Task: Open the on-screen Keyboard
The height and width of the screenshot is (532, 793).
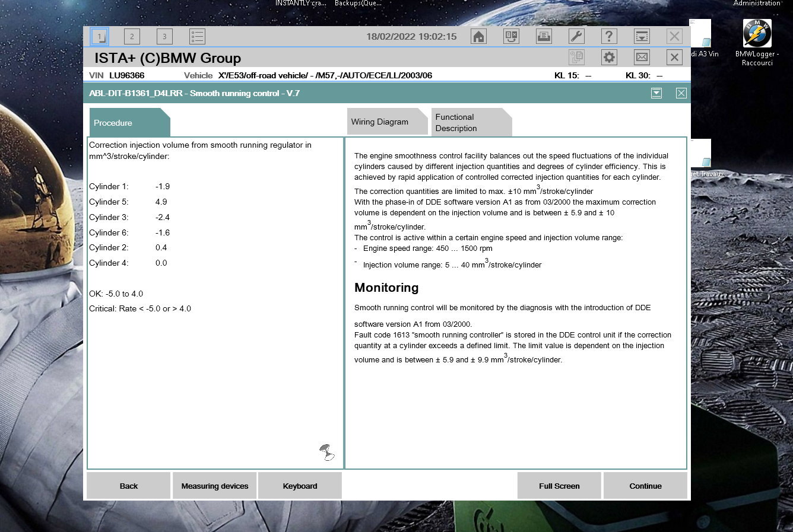Action: [300, 486]
